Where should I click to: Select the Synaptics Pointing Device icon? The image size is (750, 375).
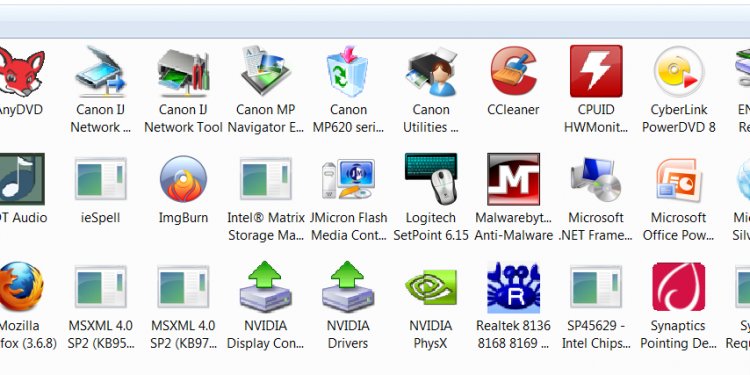click(679, 287)
